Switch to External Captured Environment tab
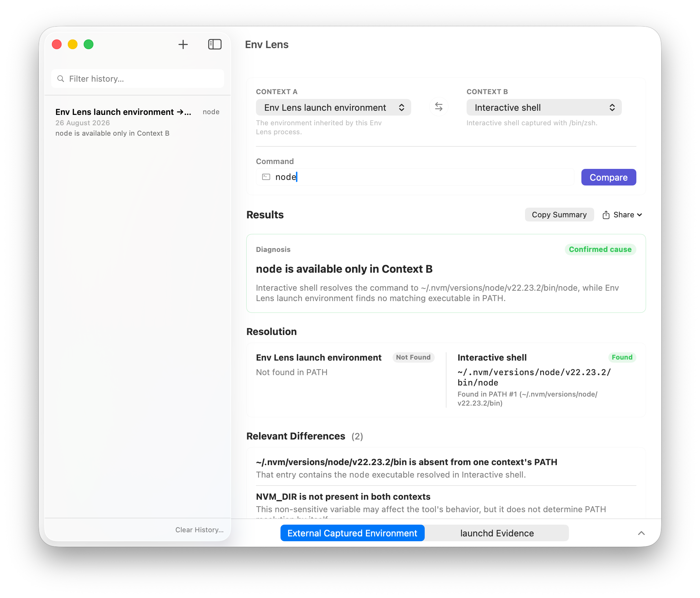 point(352,533)
